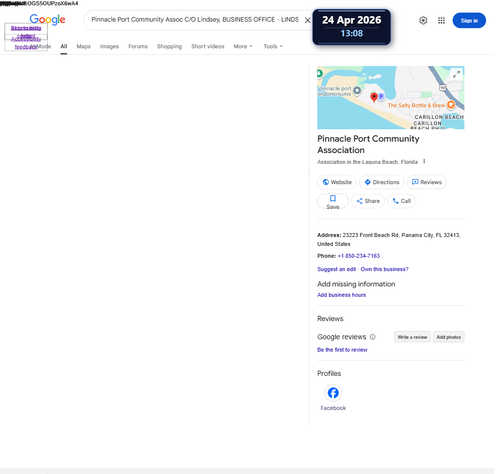Save the place with bookmark button
500x474 pixels.
[333, 201]
